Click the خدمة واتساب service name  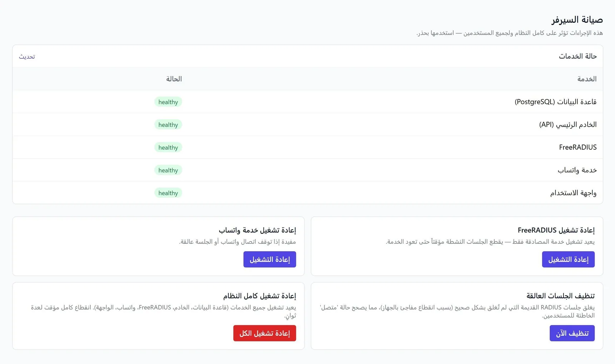[x=577, y=170]
